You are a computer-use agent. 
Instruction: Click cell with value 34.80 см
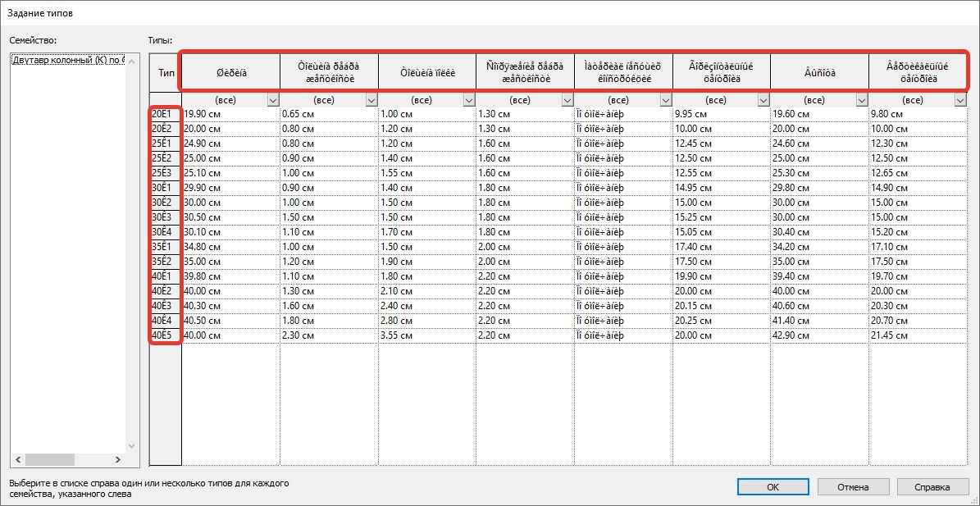[230, 246]
